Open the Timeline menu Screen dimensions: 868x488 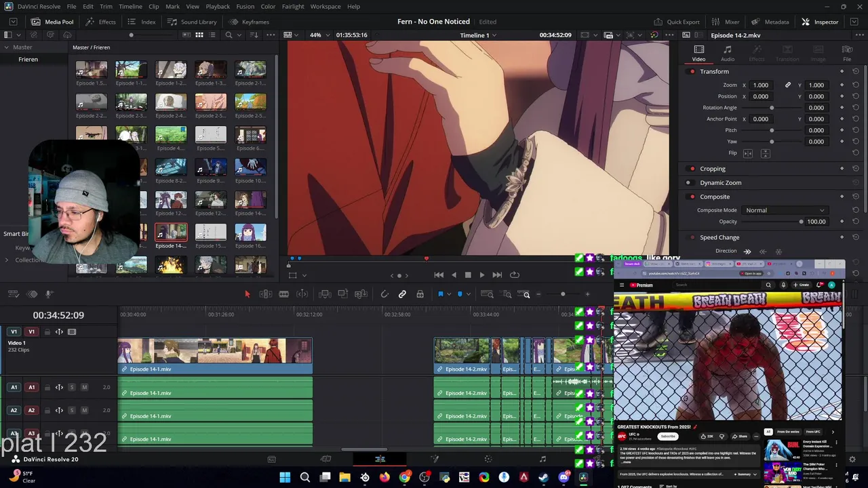coord(130,6)
